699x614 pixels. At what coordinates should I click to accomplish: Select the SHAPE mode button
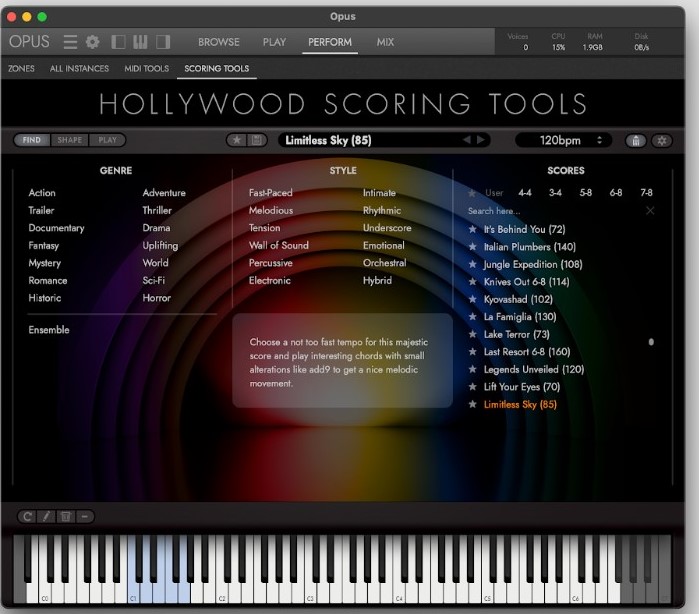coord(70,140)
